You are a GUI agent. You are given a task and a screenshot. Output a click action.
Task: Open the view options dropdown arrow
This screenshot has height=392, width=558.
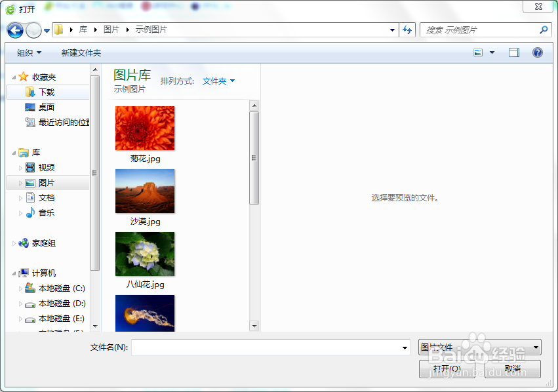tap(492, 52)
